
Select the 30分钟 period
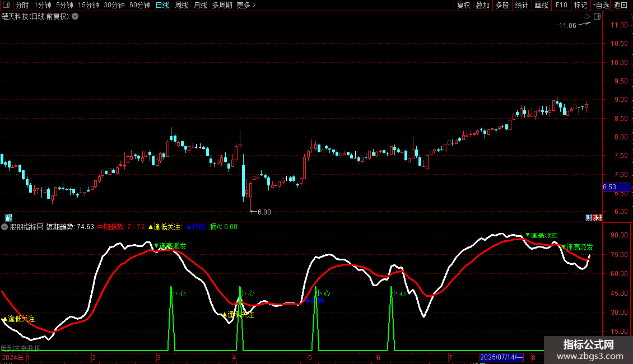pyautogui.click(x=114, y=5)
